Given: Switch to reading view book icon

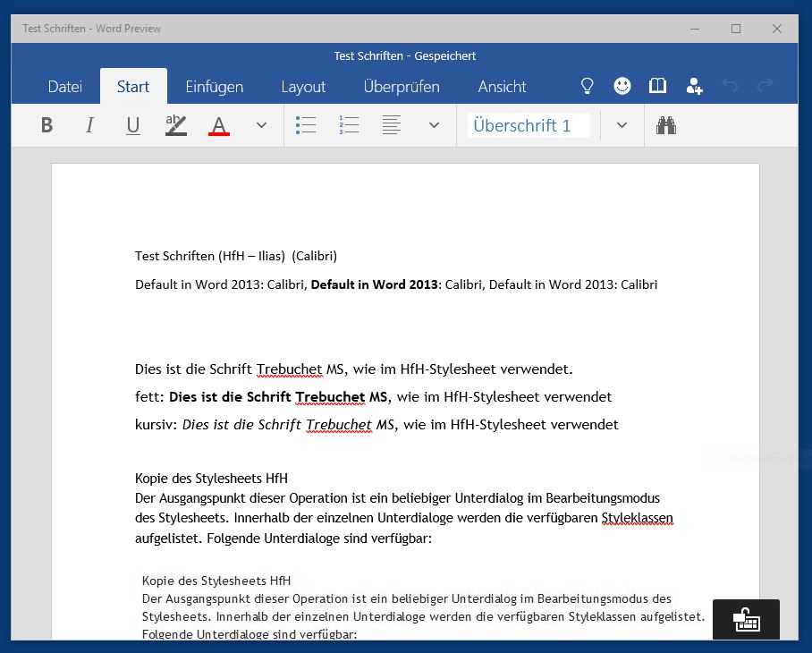Looking at the screenshot, I should pyautogui.click(x=658, y=86).
